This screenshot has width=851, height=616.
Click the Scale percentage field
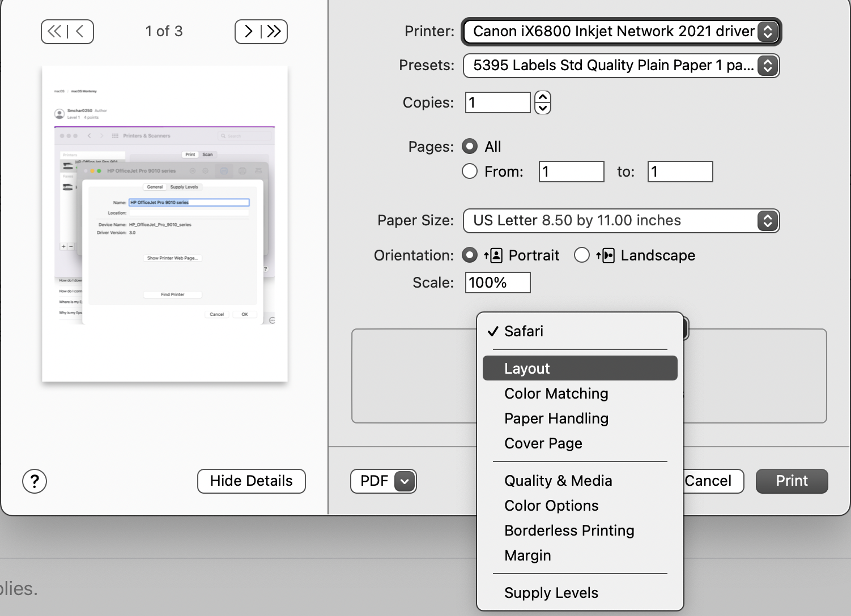click(x=498, y=283)
